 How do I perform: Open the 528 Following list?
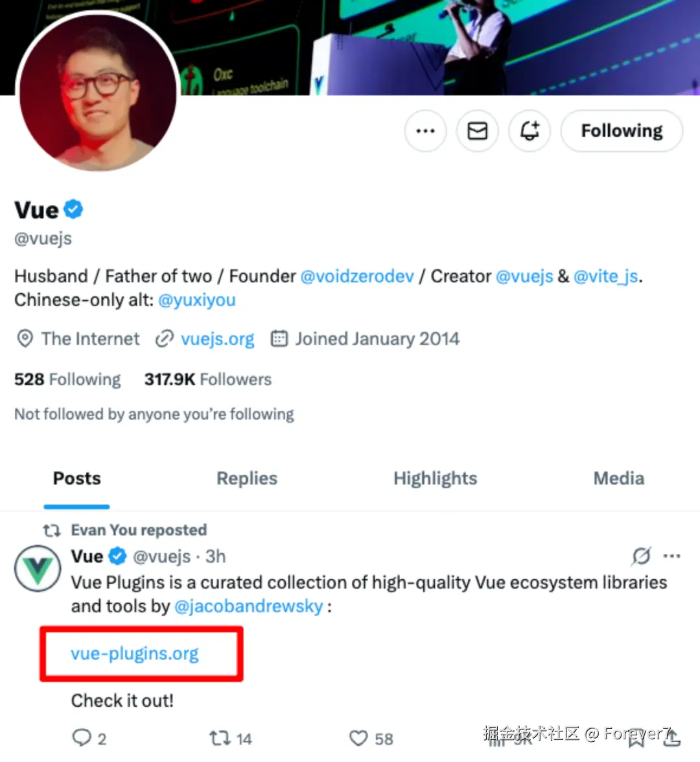click(67, 379)
